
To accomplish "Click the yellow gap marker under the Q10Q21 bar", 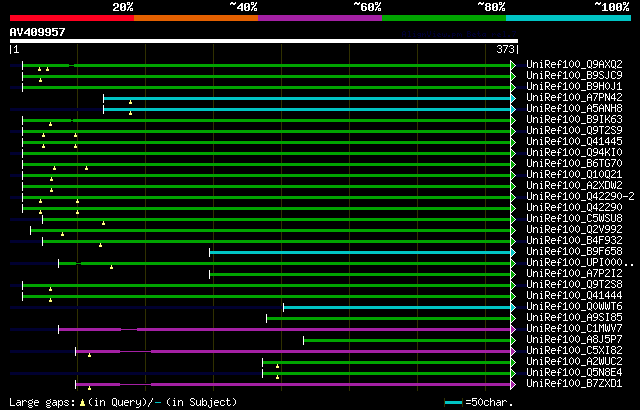I will click(51, 179).
